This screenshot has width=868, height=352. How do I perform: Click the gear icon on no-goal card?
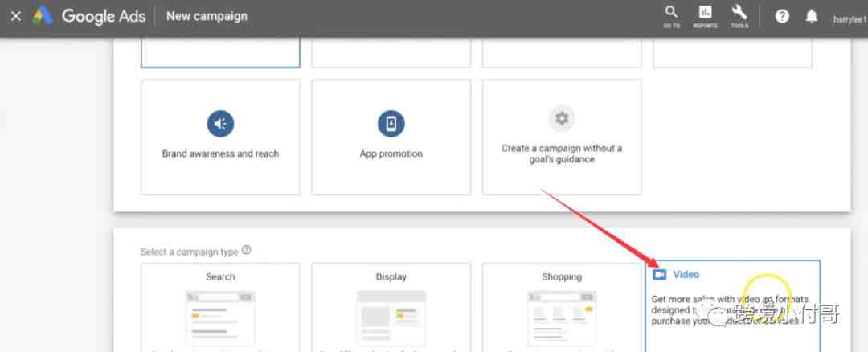(x=562, y=118)
